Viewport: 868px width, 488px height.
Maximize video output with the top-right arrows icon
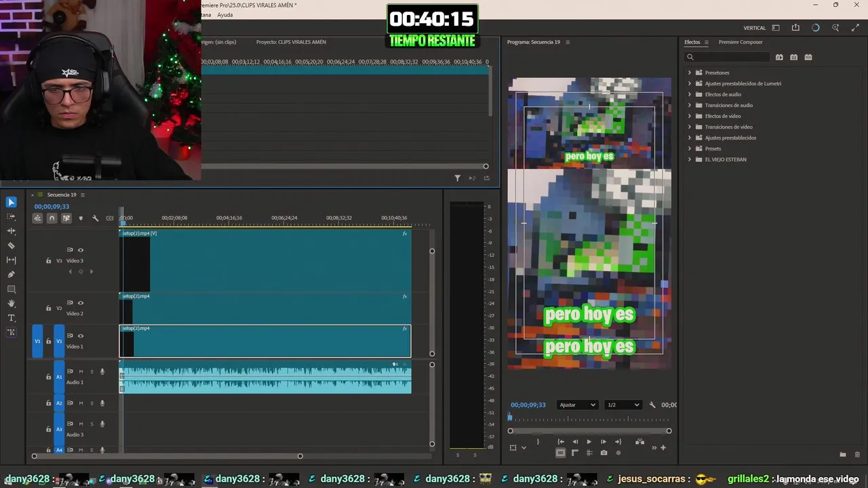pyautogui.click(x=855, y=28)
